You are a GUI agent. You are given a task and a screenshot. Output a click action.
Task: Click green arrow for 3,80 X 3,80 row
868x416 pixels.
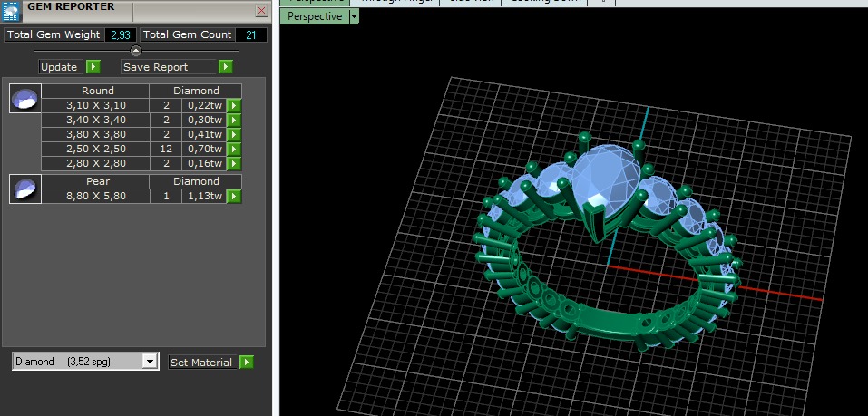point(234,134)
